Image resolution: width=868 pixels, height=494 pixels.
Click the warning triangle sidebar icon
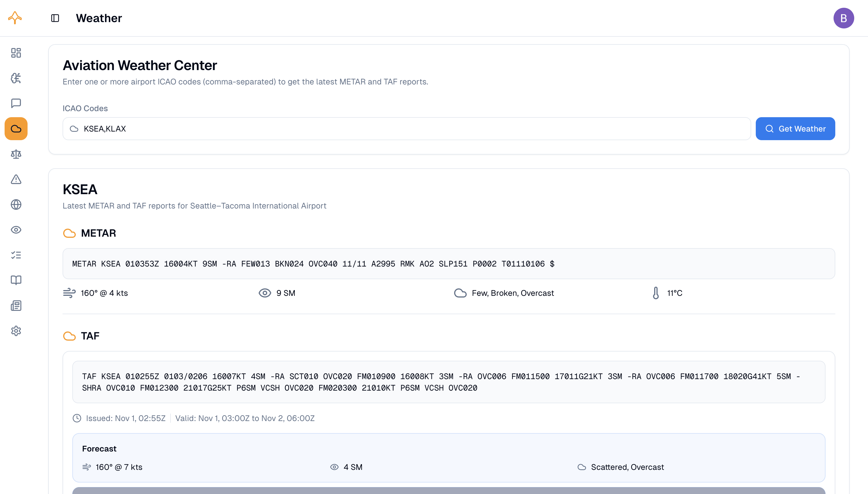tap(16, 179)
